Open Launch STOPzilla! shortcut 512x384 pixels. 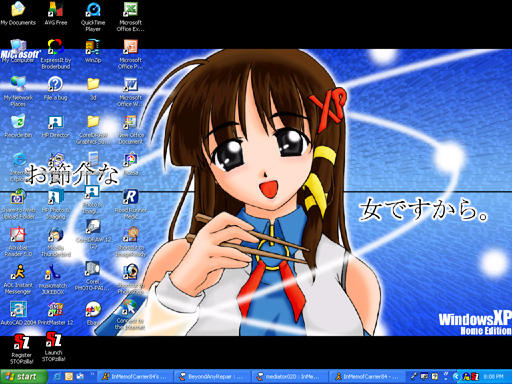pyautogui.click(x=53, y=339)
